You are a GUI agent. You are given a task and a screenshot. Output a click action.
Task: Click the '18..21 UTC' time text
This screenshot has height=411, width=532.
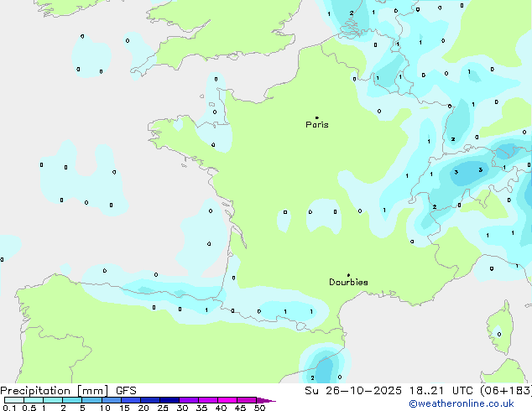(x=441, y=391)
